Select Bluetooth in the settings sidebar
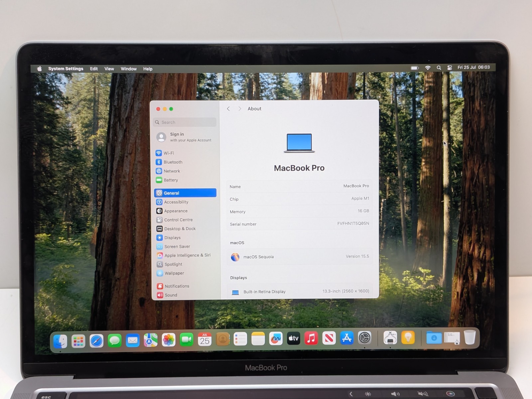Screen dimensions: 532x399 [185, 162]
